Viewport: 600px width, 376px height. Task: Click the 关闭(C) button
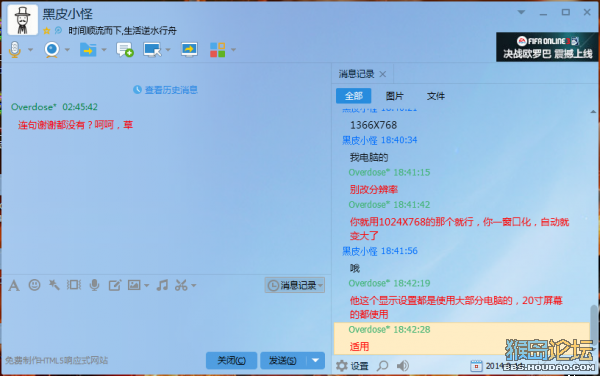click(231, 360)
